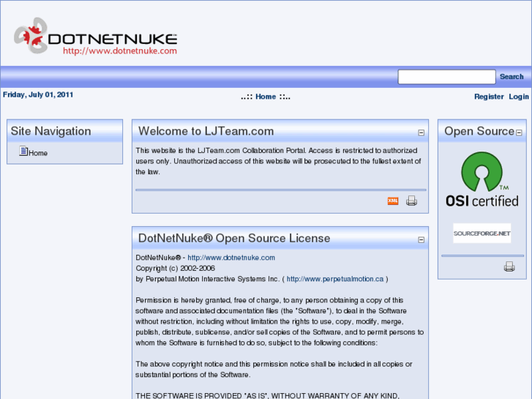This screenshot has height=399, width=532.
Task: Open Home in Site Navigation
Action: 38,153
